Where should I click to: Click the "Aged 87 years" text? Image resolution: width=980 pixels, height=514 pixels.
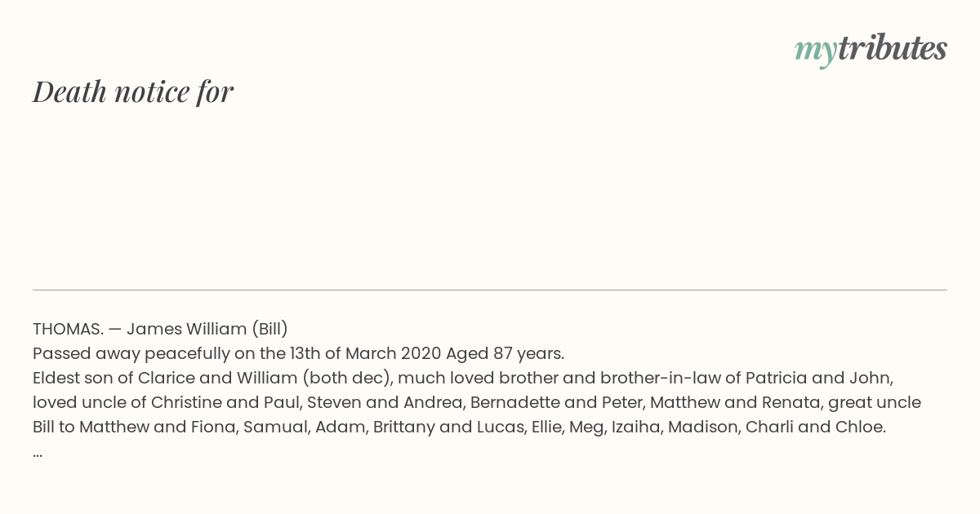504,353
